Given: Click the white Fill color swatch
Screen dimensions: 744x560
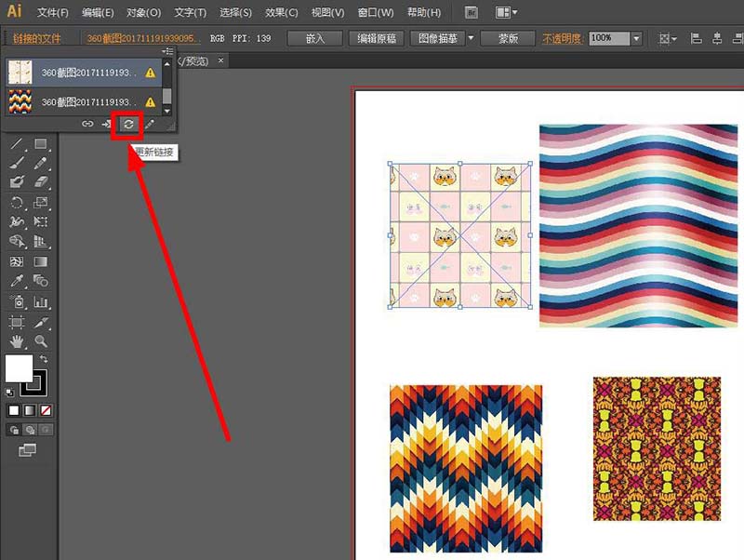Looking at the screenshot, I should pyautogui.click(x=19, y=368).
